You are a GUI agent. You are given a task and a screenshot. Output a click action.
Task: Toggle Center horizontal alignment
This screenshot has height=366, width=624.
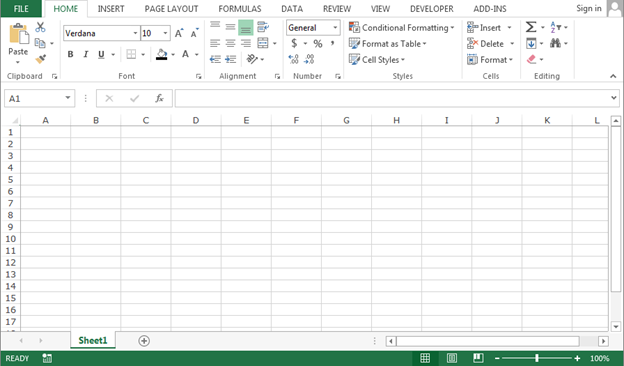pos(230,43)
